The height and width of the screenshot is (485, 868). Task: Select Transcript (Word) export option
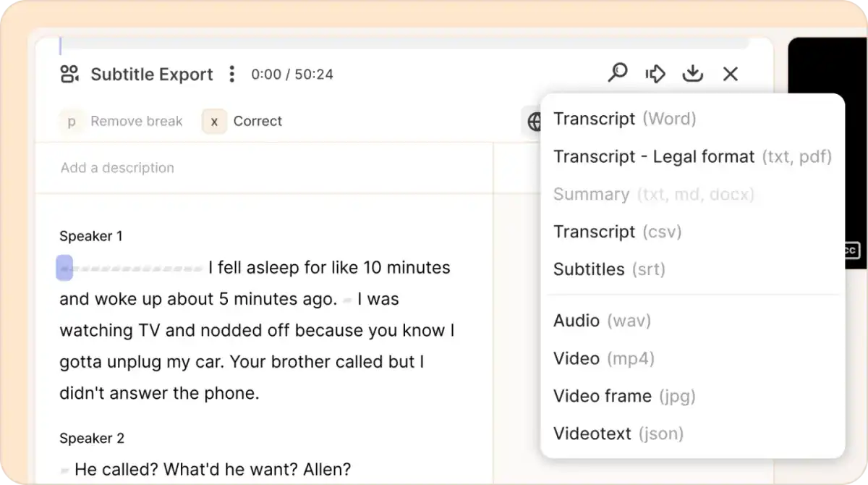coord(624,119)
